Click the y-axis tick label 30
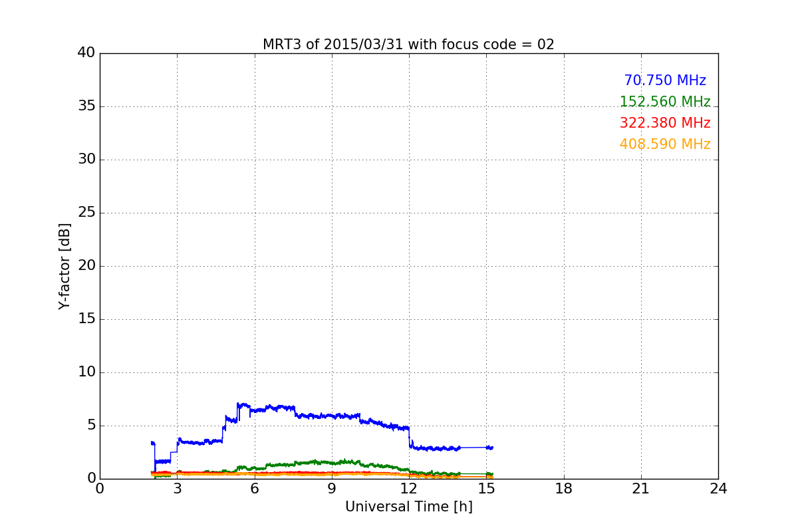 [x=86, y=160]
